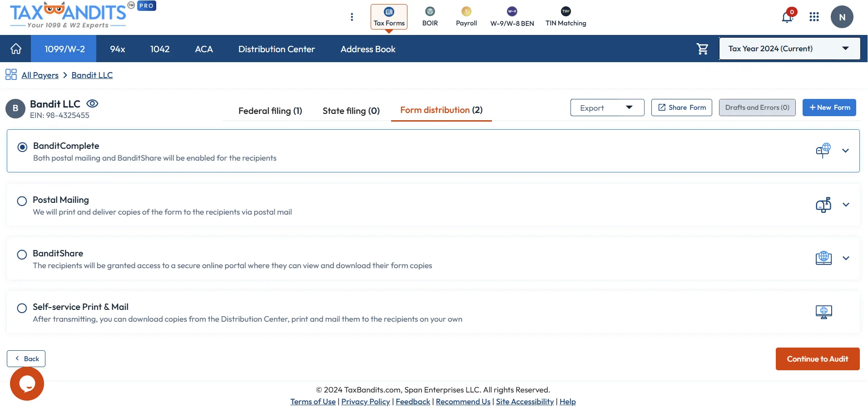This screenshot has width=868, height=407.
Task: Open Feedback link
Action: [413, 402]
